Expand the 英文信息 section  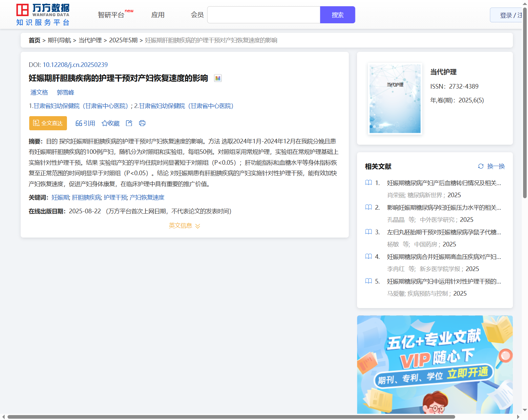184,226
